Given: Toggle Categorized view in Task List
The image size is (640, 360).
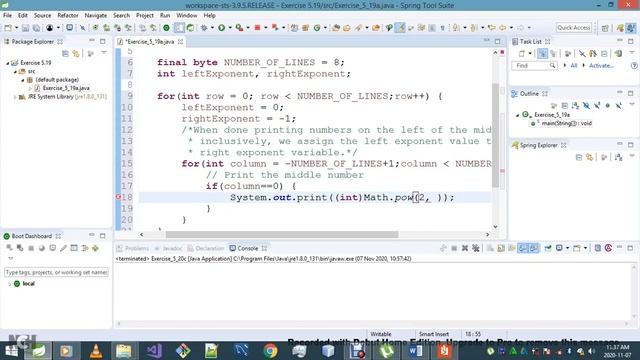Looking at the screenshot, I should pyautogui.click(x=542, y=53).
